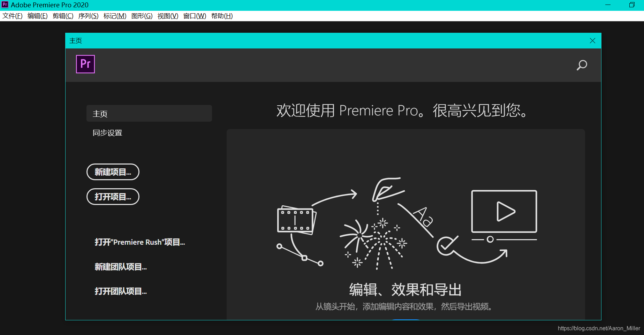Image resolution: width=644 pixels, height=335 pixels.
Task: Click the description text 从镜头开始
Action: pyautogui.click(x=404, y=306)
